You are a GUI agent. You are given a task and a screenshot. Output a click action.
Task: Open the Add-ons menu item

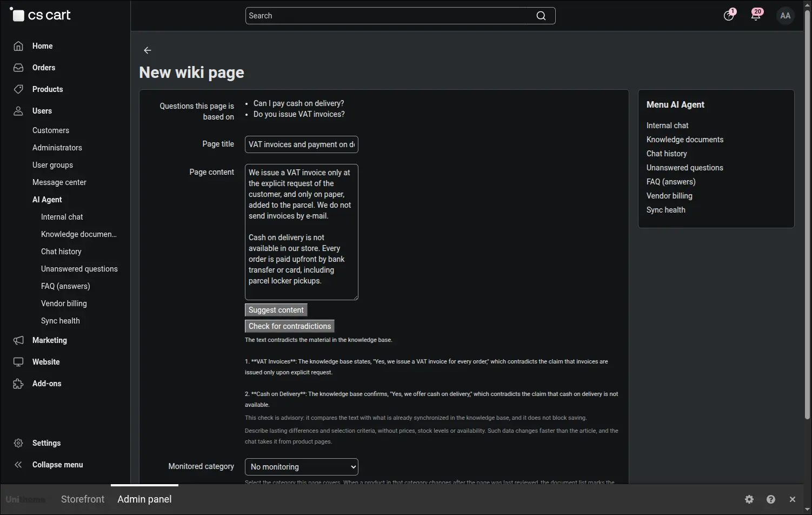(x=47, y=384)
